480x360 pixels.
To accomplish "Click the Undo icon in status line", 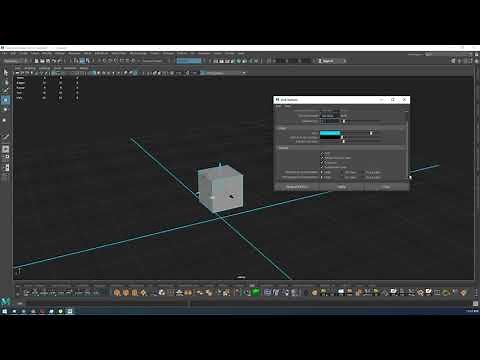I will pos(54,61).
